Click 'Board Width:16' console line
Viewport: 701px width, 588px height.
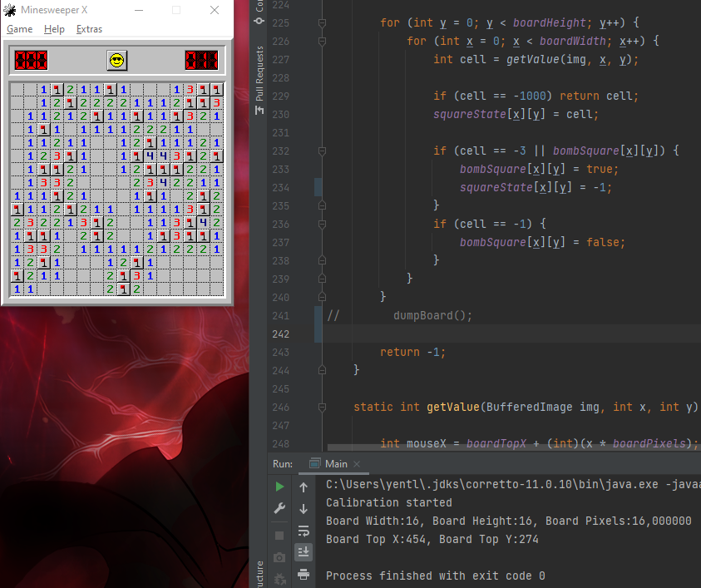click(x=509, y=521)
